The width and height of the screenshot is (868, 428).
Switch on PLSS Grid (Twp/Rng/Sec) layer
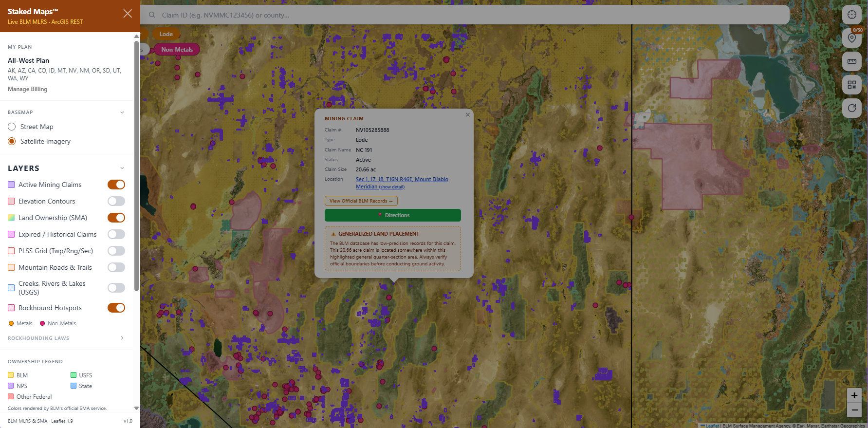point(116,251)
